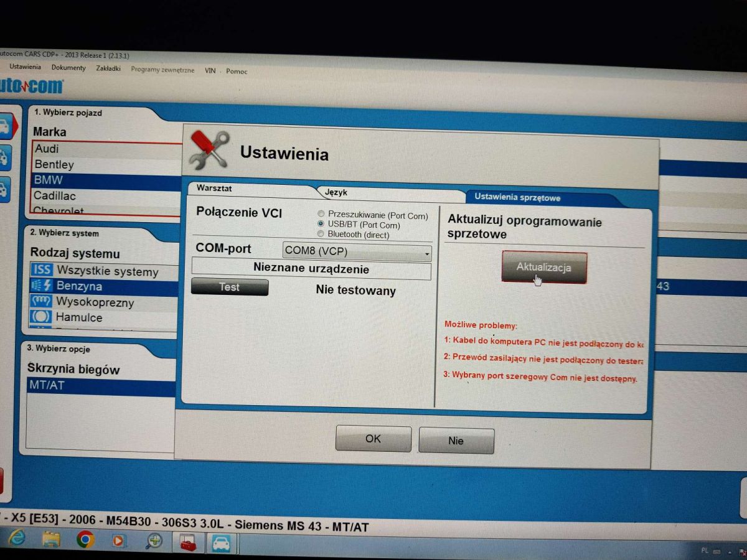Viewport: 747px width, 560px height.
Task: Open the Programy zewnętrzne menu
Action: [162, 70]
